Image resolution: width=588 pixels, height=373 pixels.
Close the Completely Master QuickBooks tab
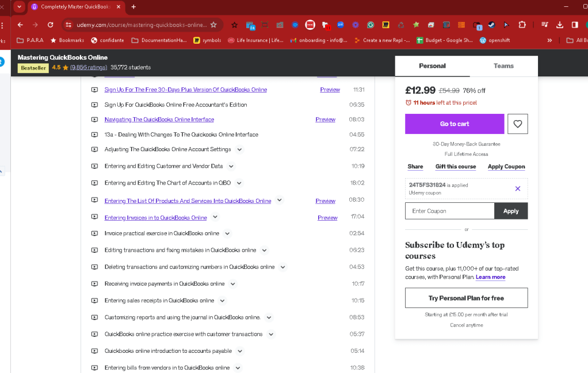(x=119, y=7)
